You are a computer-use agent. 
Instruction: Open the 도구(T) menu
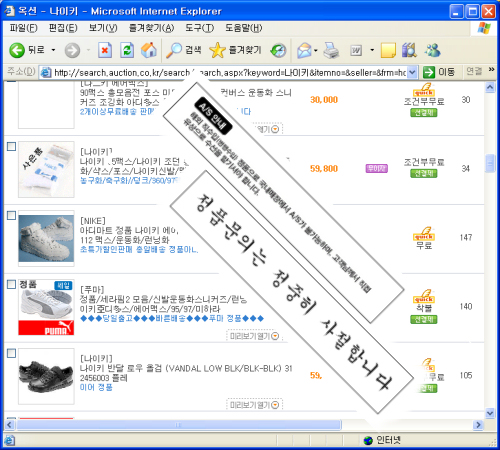click(199, 28)
